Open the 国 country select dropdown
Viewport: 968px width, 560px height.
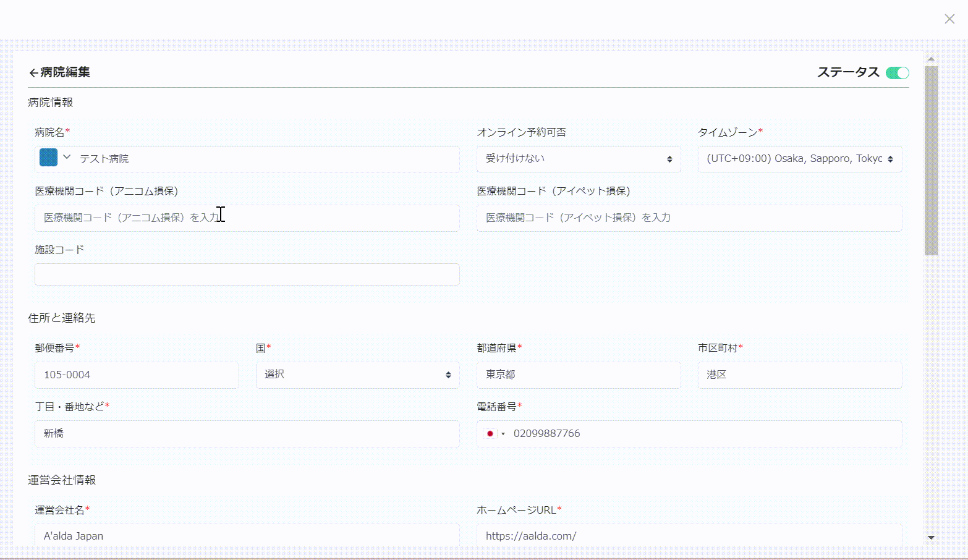tap(357, 375)
